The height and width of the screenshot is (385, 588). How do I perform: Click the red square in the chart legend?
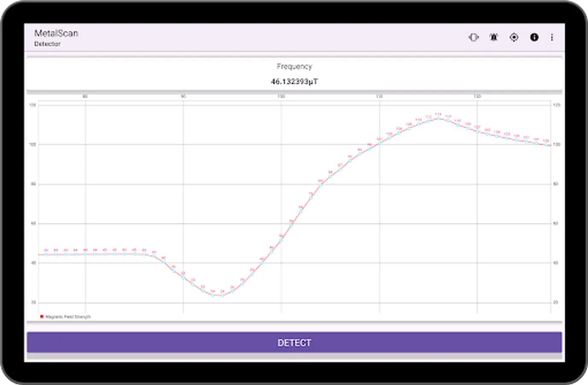point(41,317)
